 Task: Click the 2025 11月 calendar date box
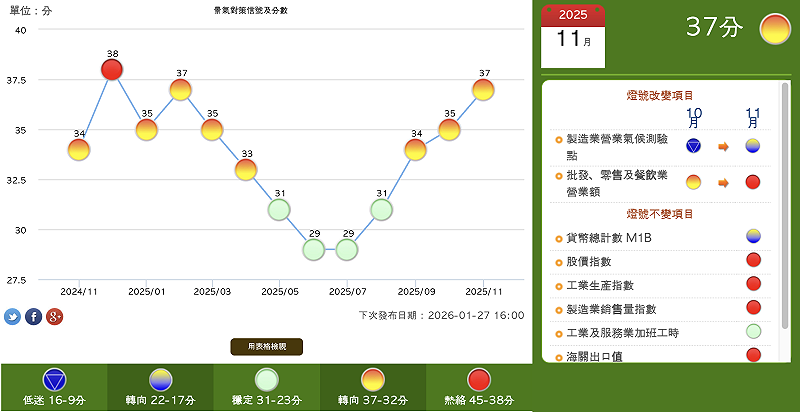(x=573, y=36)
